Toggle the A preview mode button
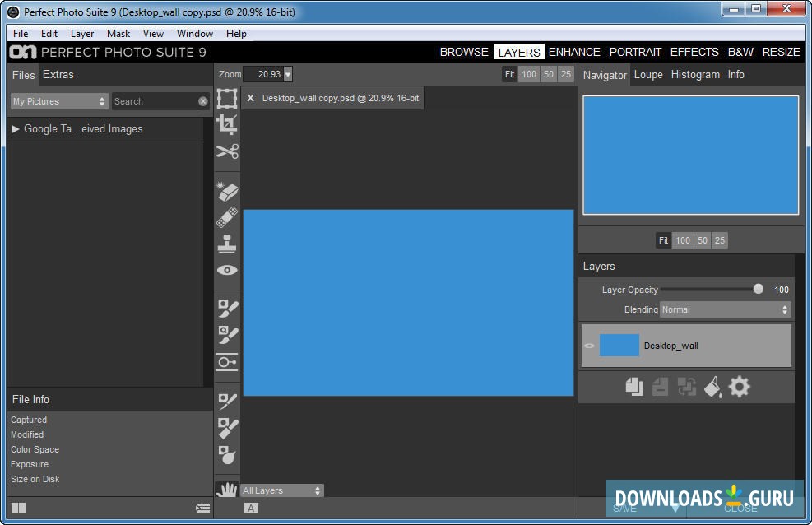Image resolution: width=812 pixels, height=525 pixels. [x=252, y=509]
